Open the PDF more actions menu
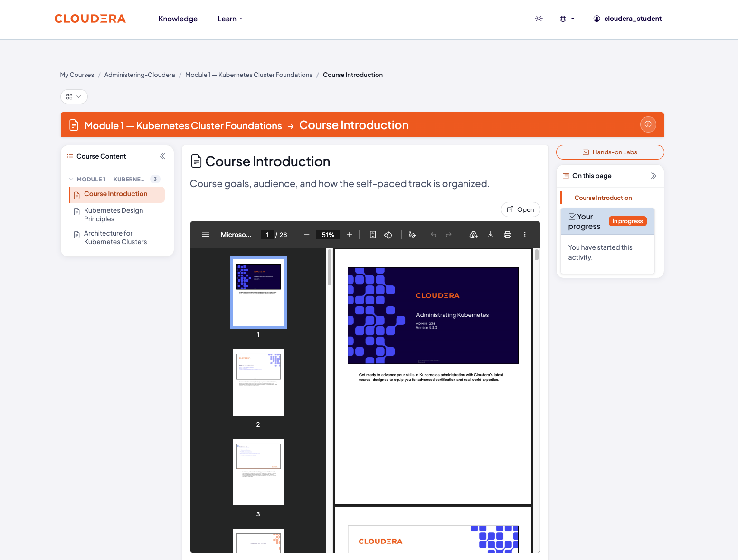The height and width of the screenshot is (560, 738). [525, 235]
